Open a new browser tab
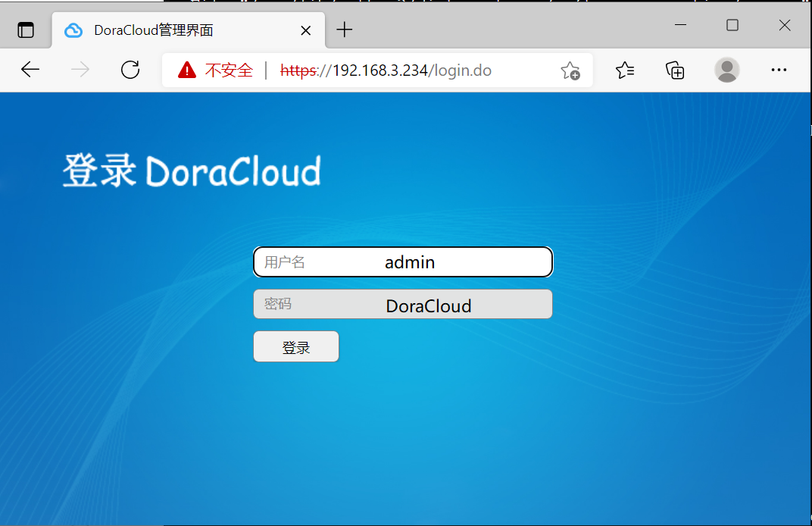812x526 pixels. tap(345, 30)
